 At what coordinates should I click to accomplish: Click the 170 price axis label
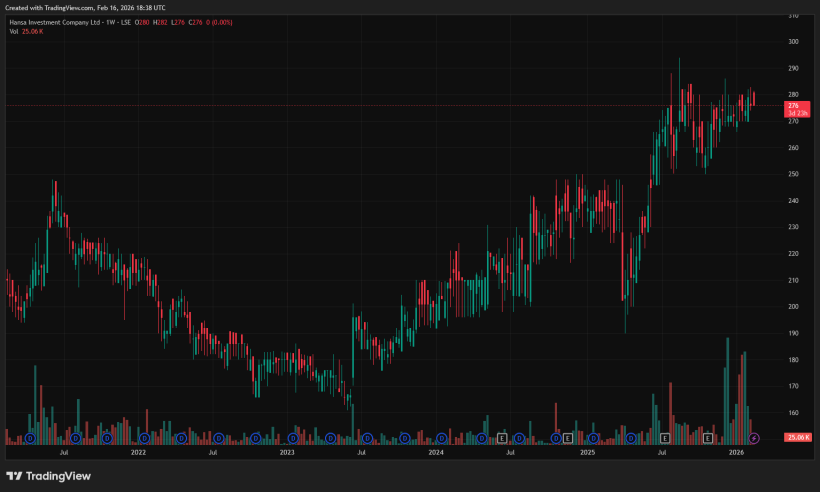[x=793, y=386]
